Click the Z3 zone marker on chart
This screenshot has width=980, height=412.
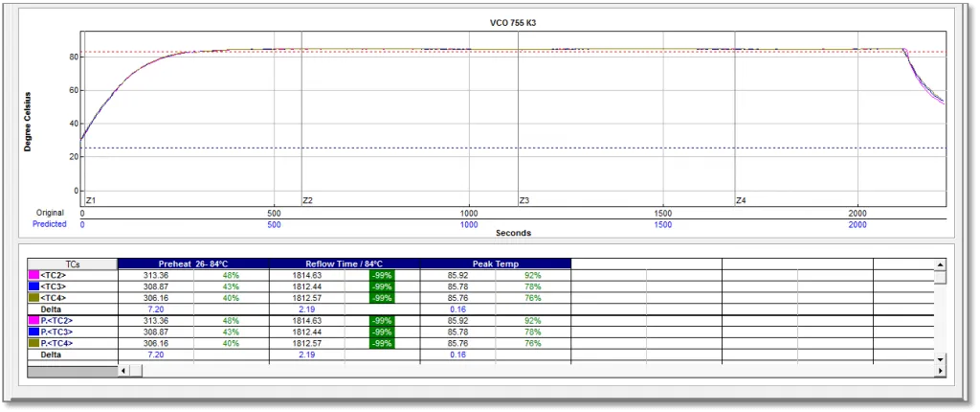(x=523, y=200)
